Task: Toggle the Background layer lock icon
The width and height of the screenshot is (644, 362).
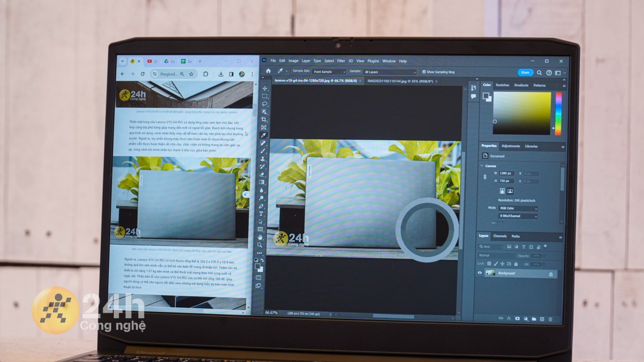Action: click(x=551, y=274)
